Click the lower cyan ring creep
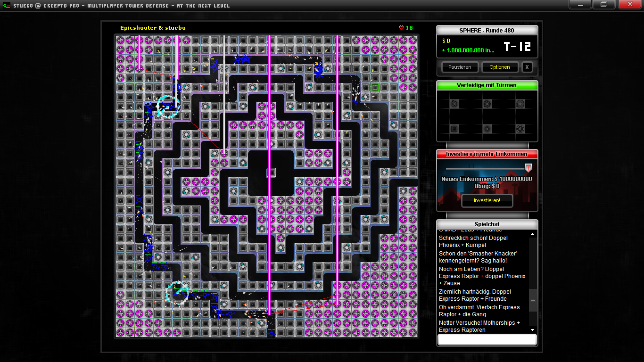This screenshot has width=644, height=362. tap(178, 292)
